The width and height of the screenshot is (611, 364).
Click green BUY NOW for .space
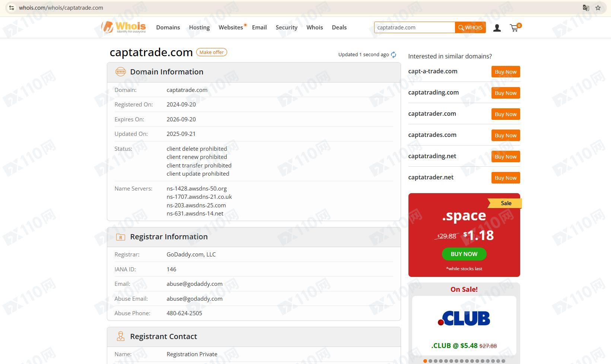click(464, 254)
